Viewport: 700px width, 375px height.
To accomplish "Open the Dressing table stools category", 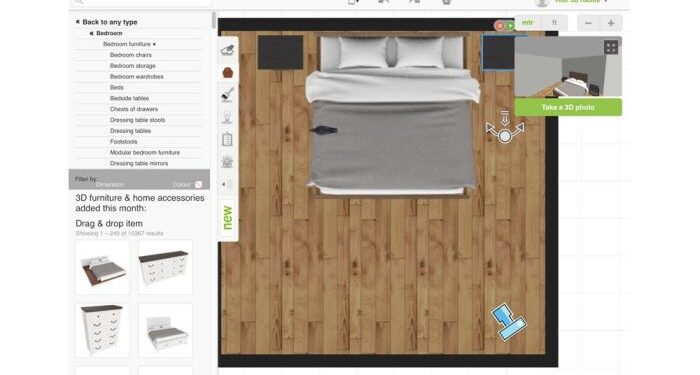I will tap(138, 120).
